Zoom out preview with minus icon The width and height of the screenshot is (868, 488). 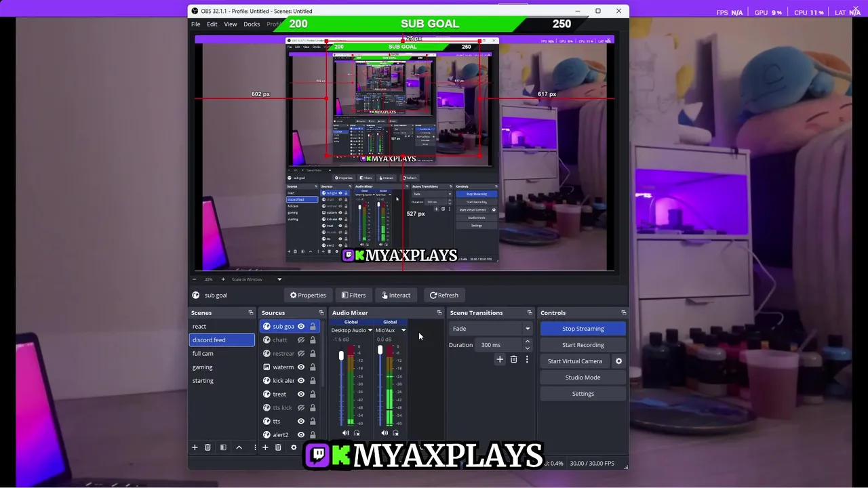(195, 279)
